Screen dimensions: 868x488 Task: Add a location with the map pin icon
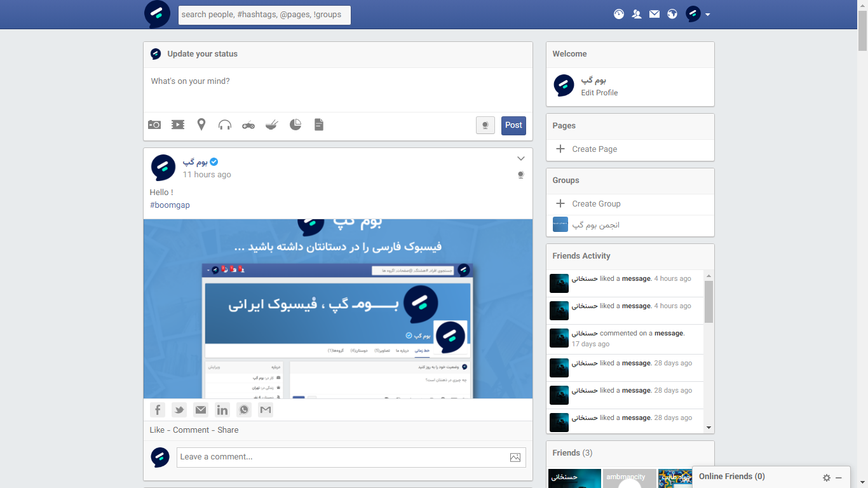(201, 125)
